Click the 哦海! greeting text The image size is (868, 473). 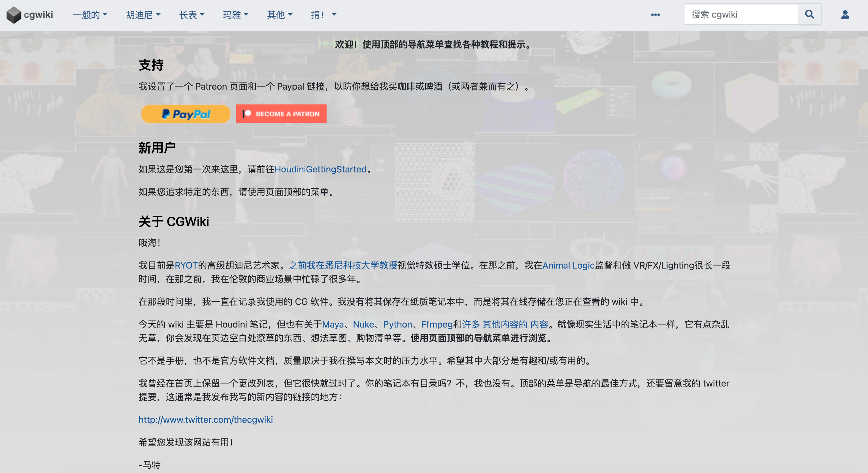tap(150, 242)
